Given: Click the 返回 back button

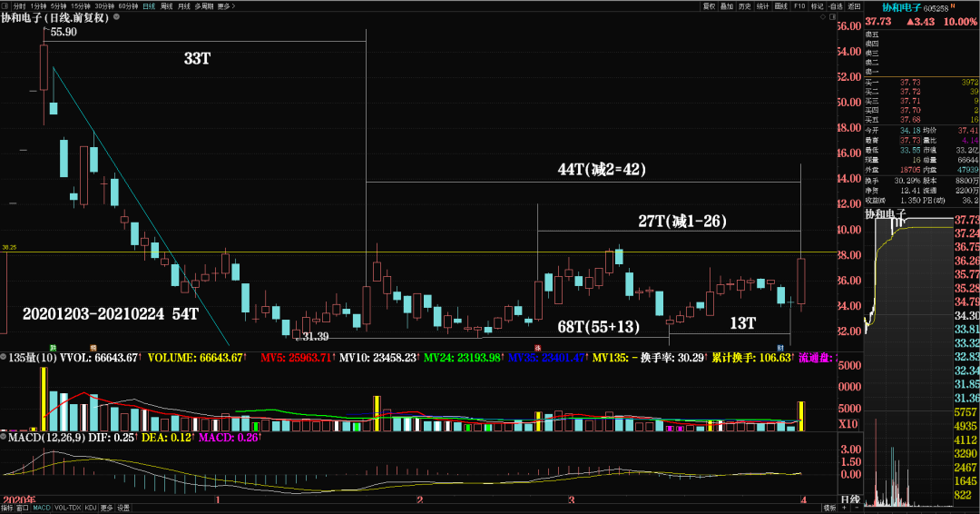Looking at the screenshot, I should (855, 5).
